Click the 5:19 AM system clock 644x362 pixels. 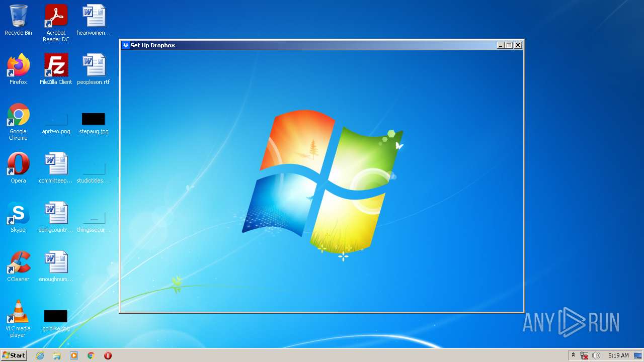(x=618, y=355)
